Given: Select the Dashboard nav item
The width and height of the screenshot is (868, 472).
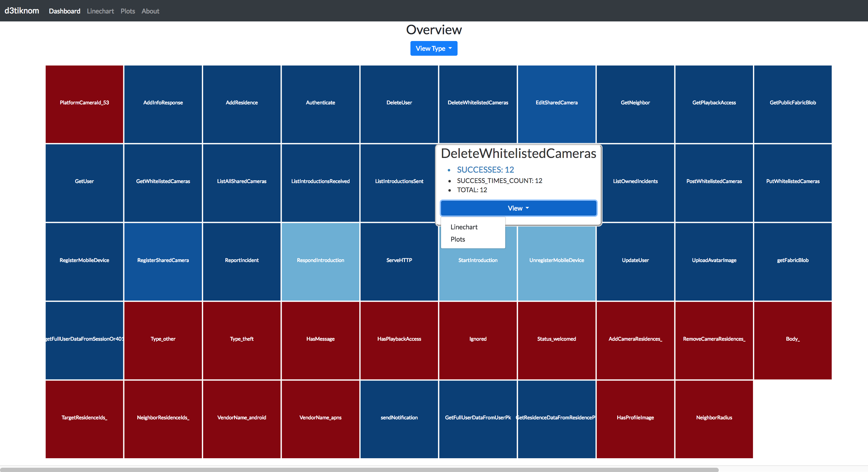Looking at the screenshot, I should pyautogui.click(x=65, y=11).
